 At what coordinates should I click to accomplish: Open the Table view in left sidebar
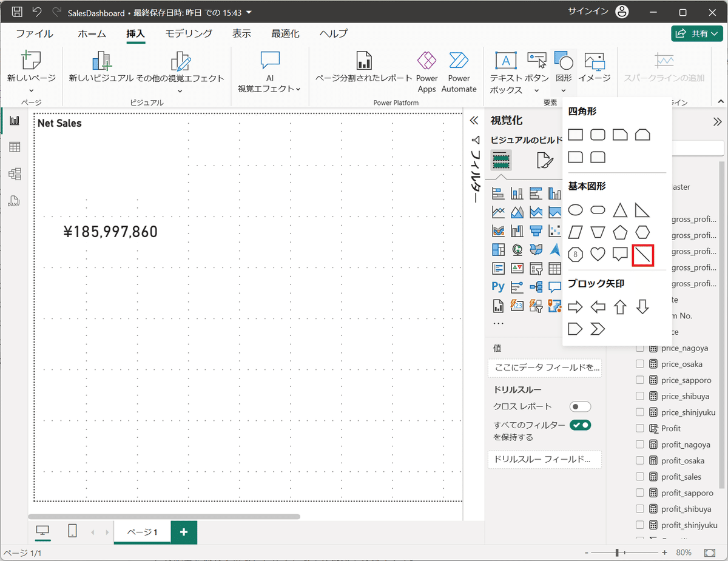15,147
